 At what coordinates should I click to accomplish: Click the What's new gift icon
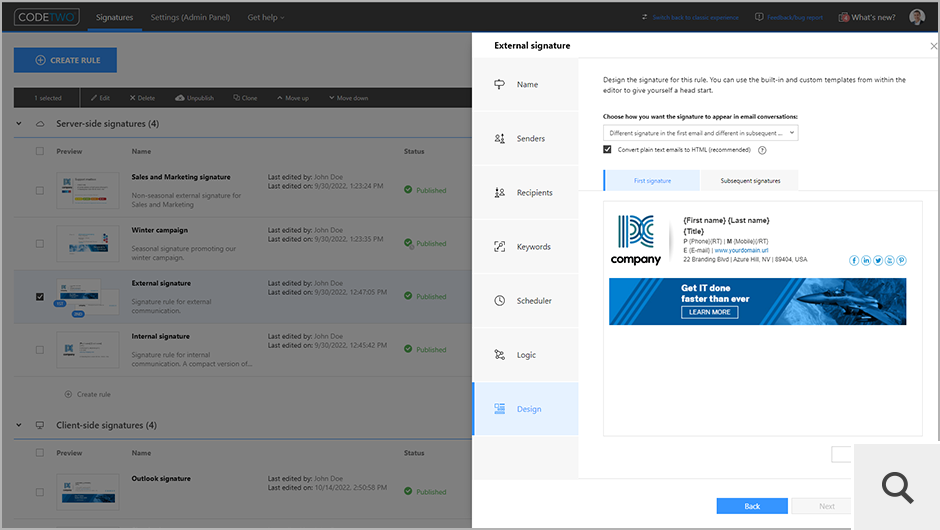tap(843, 17)
